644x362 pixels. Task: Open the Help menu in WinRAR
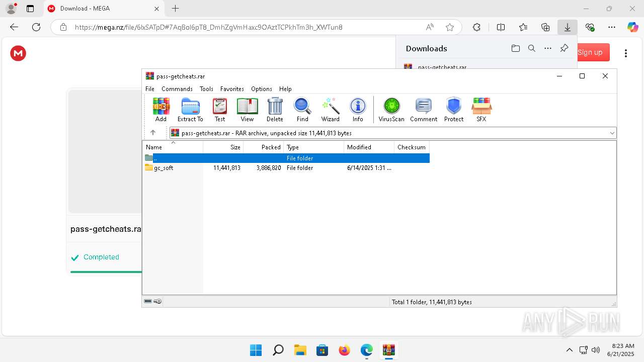[x=285, y=88]
